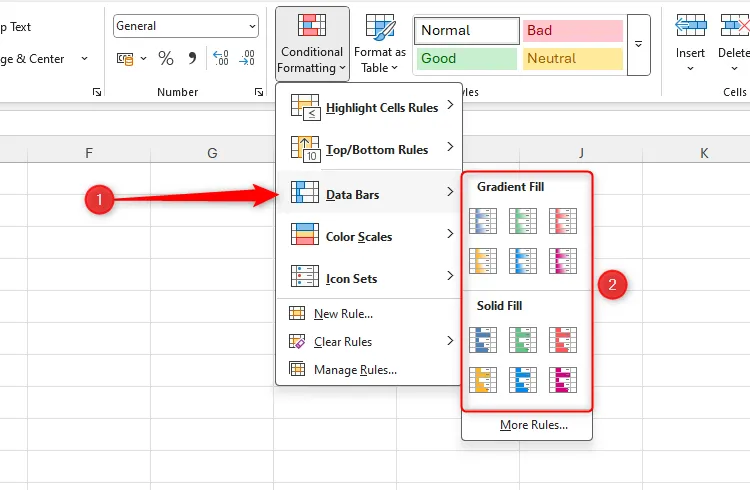Click the Icon Sets icon
Image resolution: width=750 pixels, height=490 pixels.
(x=305, y=276)
